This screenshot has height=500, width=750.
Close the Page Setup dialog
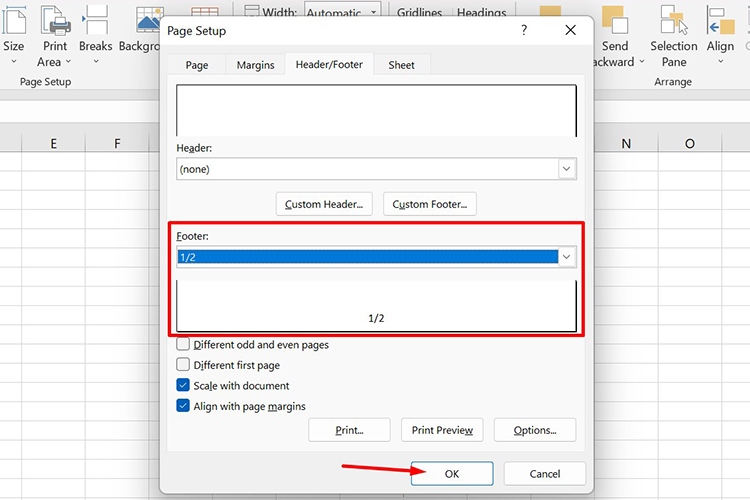click(570, 30)
